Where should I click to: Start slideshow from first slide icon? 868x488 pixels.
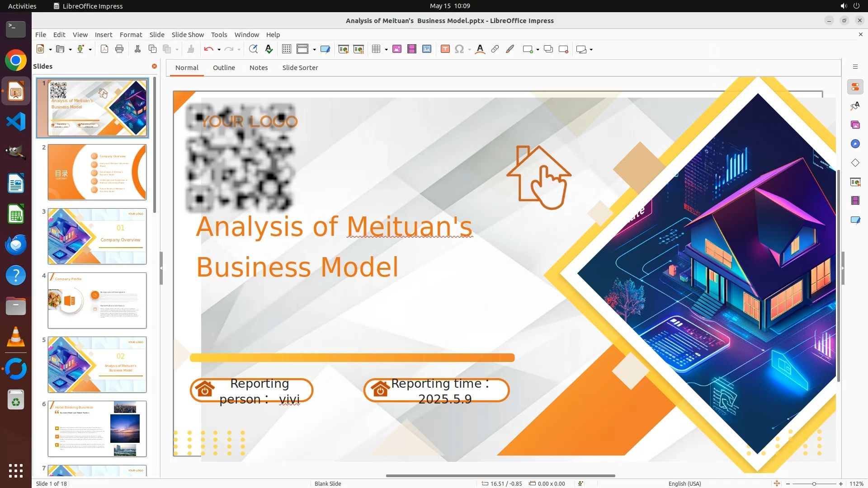(x=344, y=49)
